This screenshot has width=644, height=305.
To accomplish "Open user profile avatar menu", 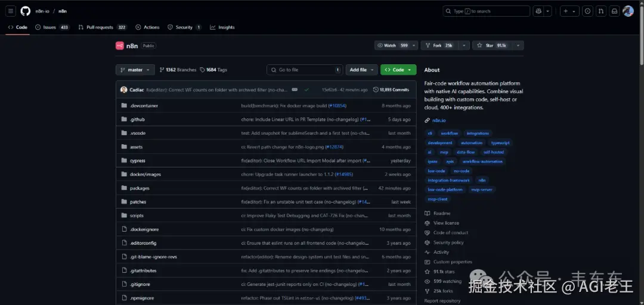I will [x=628, y=11].
